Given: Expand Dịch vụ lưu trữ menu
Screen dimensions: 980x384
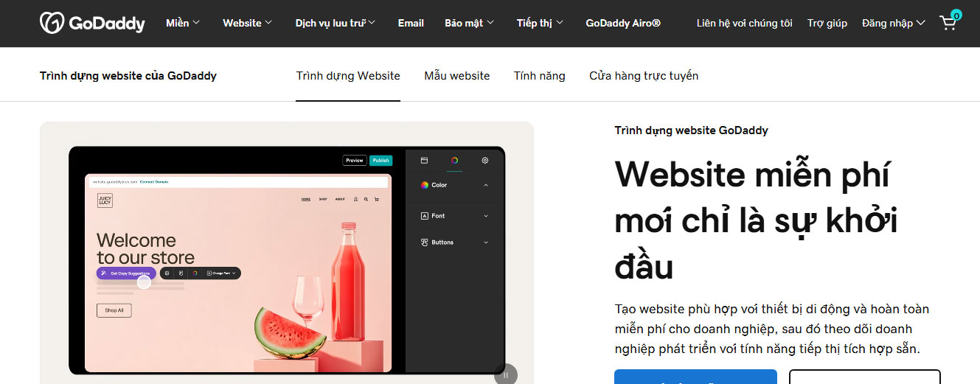Looking at the screenshot, I should pos(336,23).
